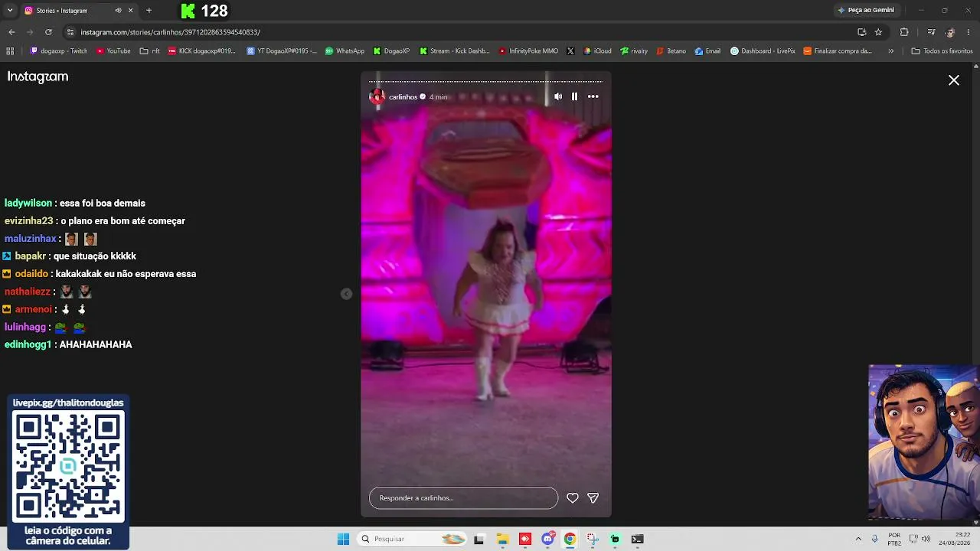Open the InfinityPoke MMO bookmark

point(528,51)
